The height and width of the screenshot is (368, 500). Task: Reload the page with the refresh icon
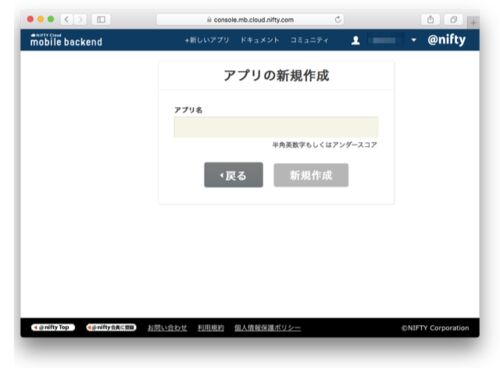coord(338,20)
